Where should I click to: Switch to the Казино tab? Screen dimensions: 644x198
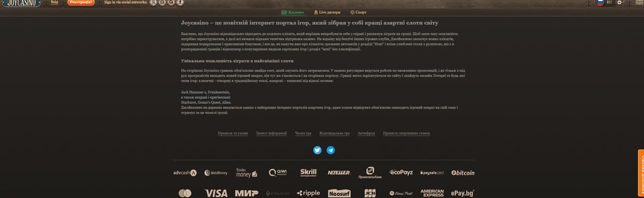click(x=293, y=12)
